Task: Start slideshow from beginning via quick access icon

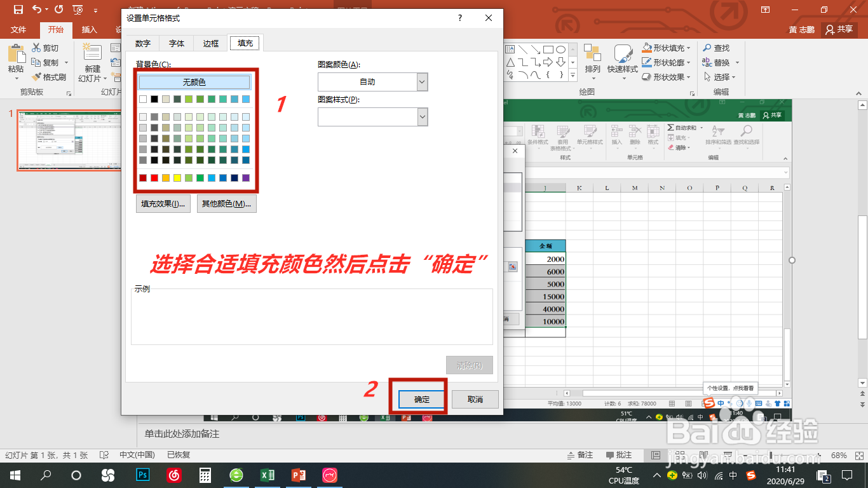Action: click(x=78, y=10)
